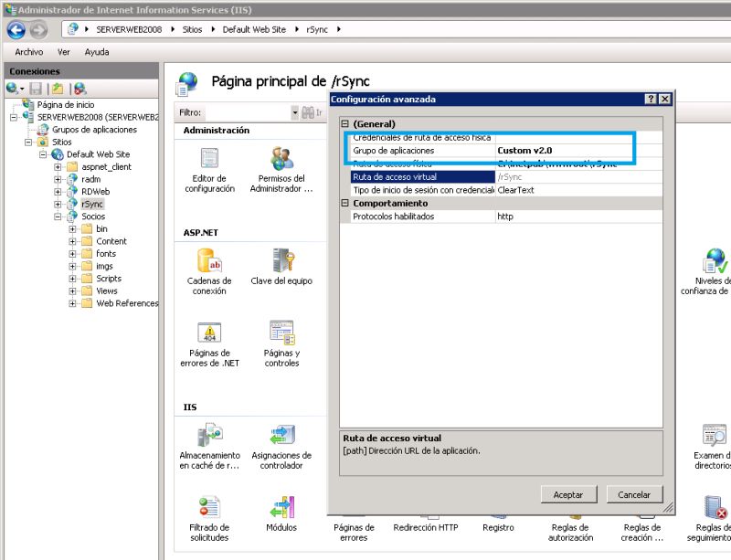The image size is (731, 560).
Task: Click Aceptar in Configuración avanzada dialog
Action: (x=568, y=493)
